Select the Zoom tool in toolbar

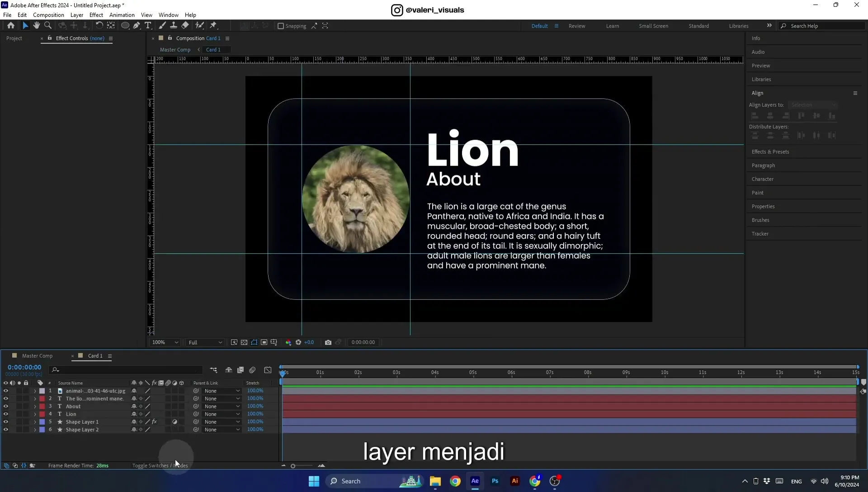click(48, 26)
